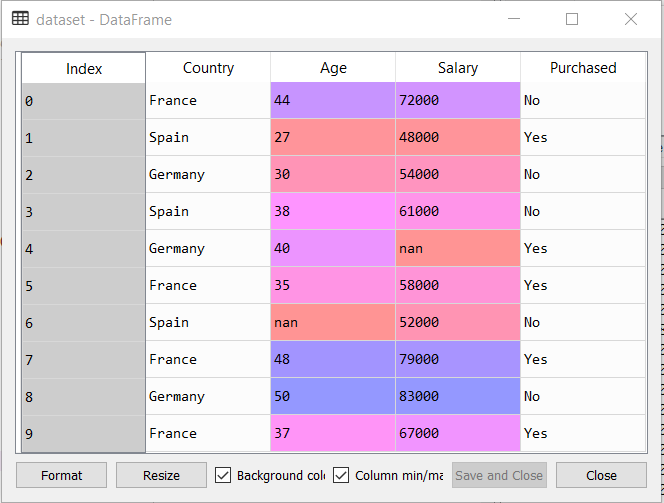The width and height of the screenshot is (664, 503).
Task: Click the Resize button
Action: (161, 475)
